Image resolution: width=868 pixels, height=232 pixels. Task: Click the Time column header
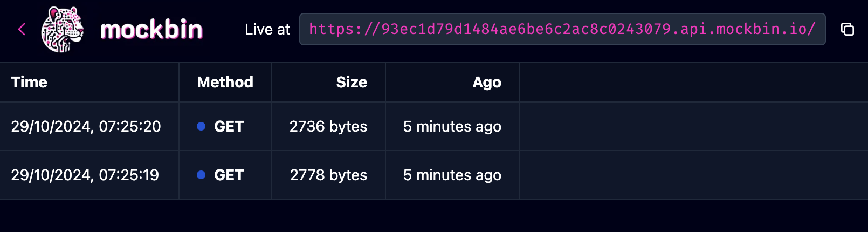coord(29,82)
